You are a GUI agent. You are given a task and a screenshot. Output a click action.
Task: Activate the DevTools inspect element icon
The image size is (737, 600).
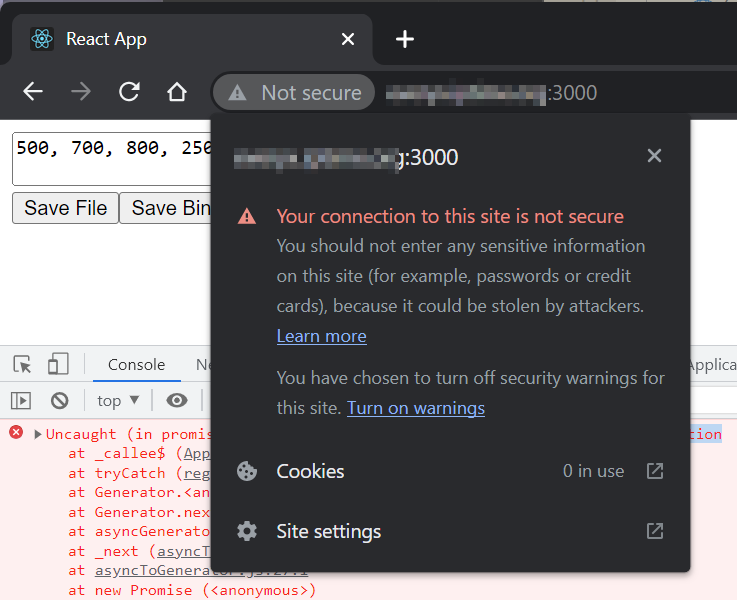coord(22,364)
